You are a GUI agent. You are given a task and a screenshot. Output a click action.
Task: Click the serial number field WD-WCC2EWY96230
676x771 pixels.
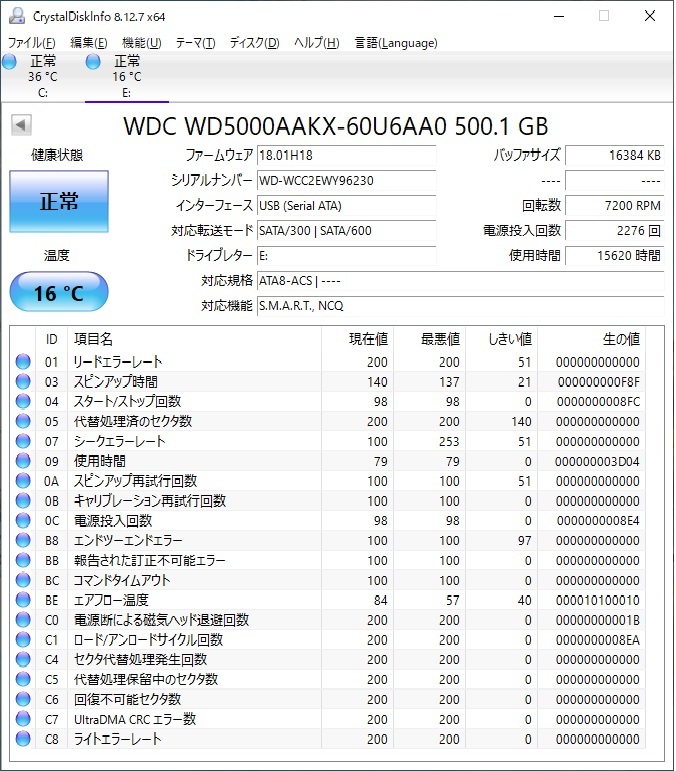coord(347,180)
